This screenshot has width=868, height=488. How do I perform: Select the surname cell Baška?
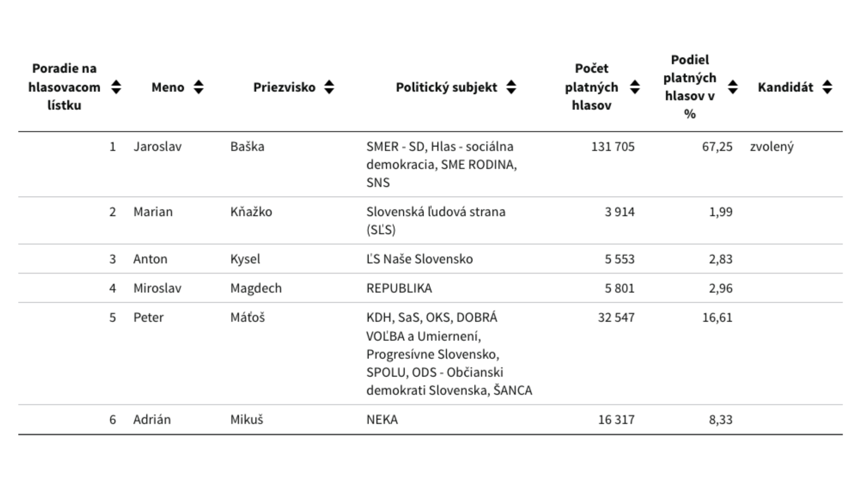[247, 146]
